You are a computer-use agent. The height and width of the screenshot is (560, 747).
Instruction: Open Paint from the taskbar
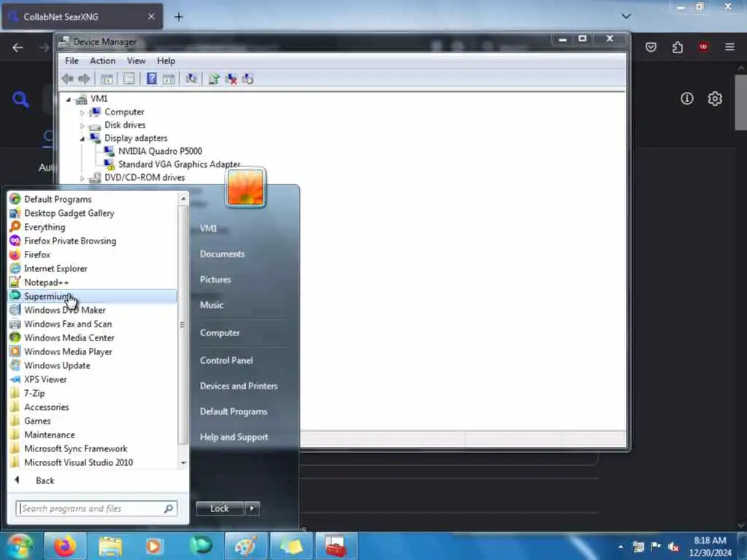246,545
